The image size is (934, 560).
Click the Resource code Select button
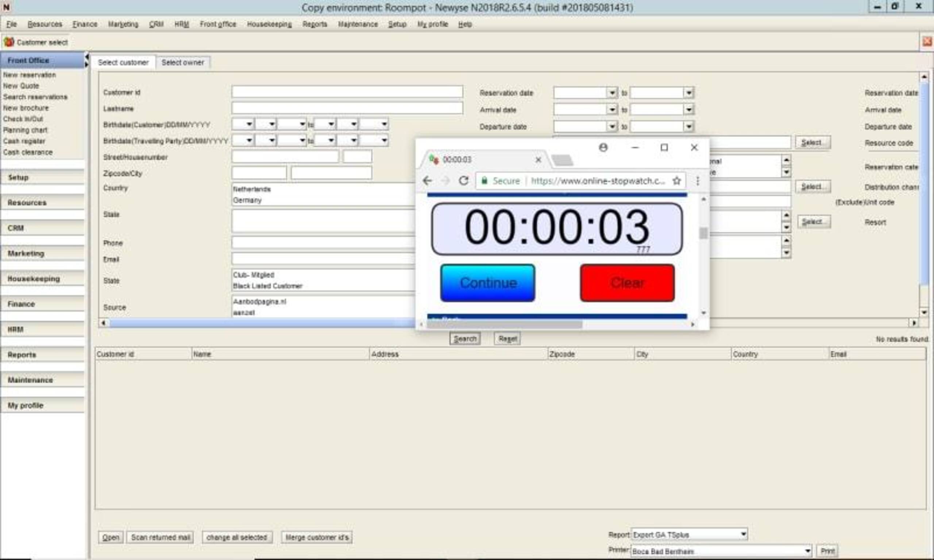[x=813, y=143]
